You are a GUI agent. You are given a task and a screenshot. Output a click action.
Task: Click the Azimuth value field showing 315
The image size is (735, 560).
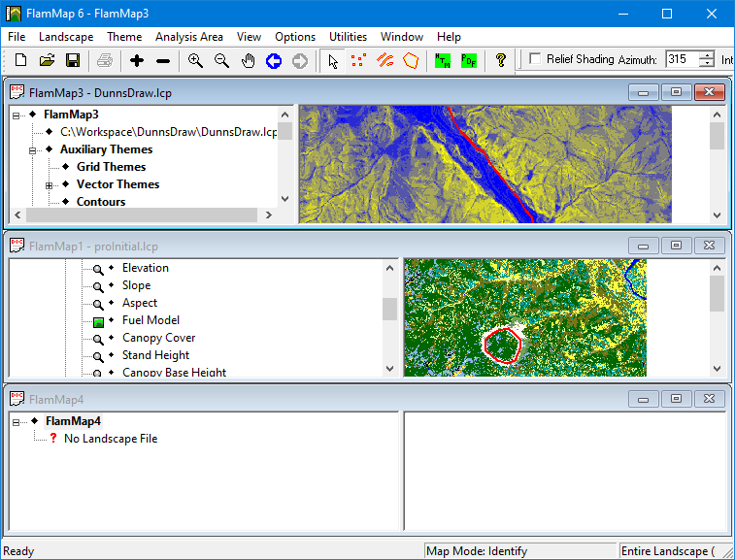pyautogui.click(x=682, y=59)
